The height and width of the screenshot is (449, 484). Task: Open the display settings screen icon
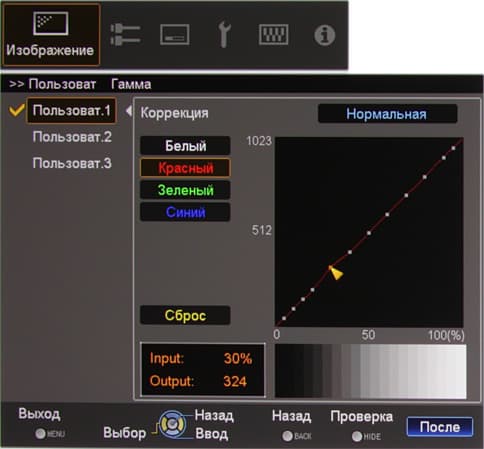pyautogui.click(x=175, y=34)
